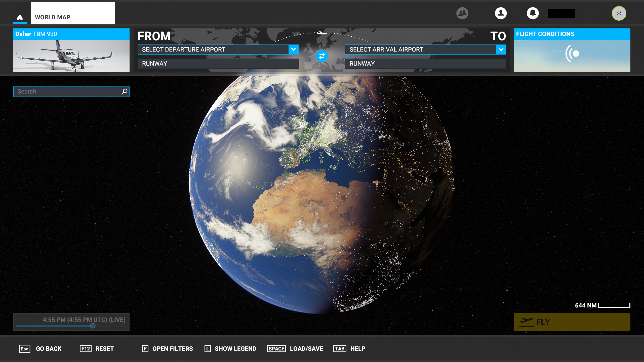Select the Daher TBM 930 aircraft thumbnail
This screenshot has height=362, width=644.
[x=71, y=56]
